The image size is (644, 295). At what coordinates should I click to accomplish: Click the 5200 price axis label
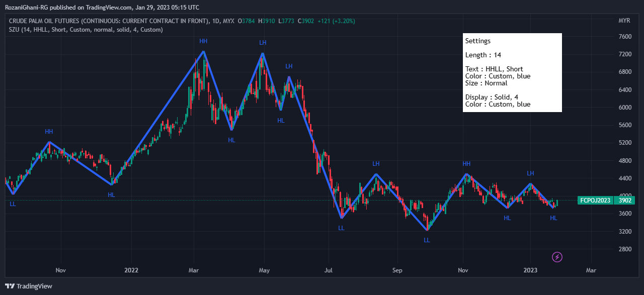tap(625, 143)
